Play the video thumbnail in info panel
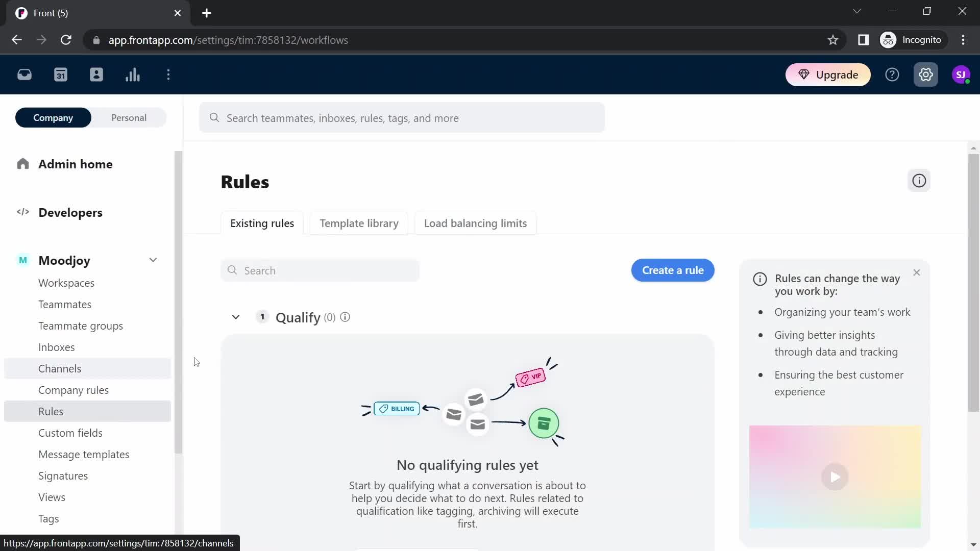 (x=835, y=477)
